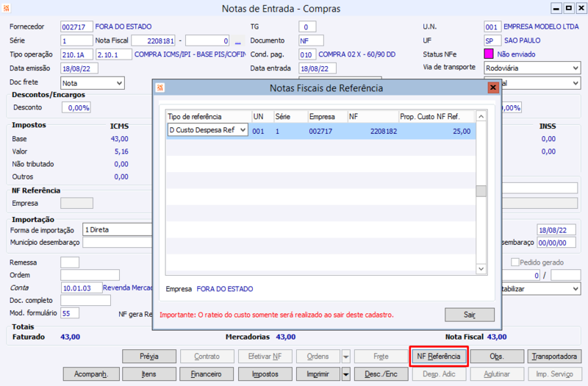Toggle the Pedido gerado checkbox

[515, 262]
